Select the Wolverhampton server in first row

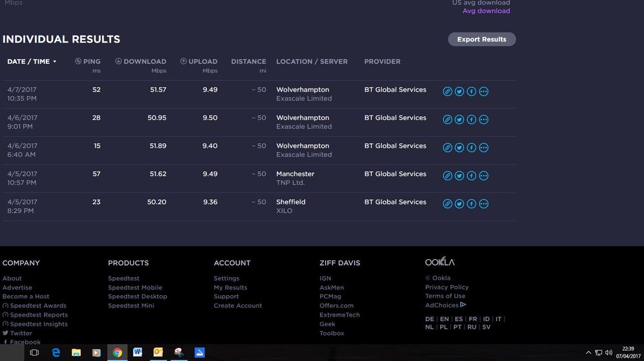click(303, 90)
